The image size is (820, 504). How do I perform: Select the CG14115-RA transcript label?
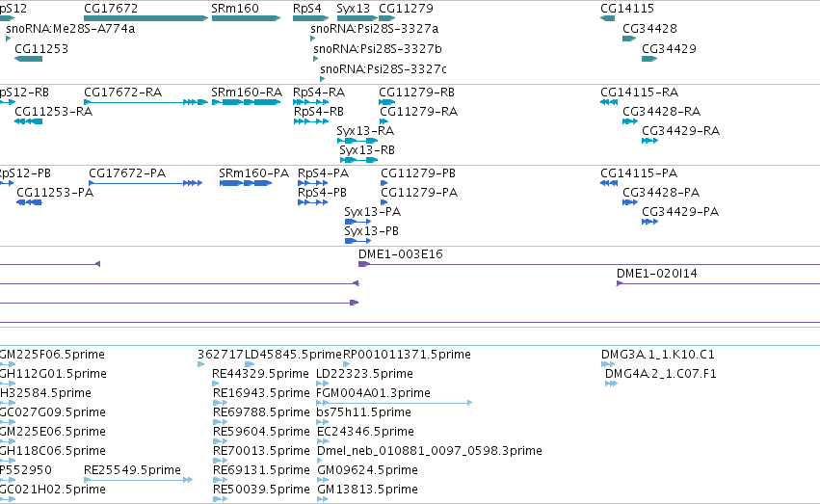[639, 92]
